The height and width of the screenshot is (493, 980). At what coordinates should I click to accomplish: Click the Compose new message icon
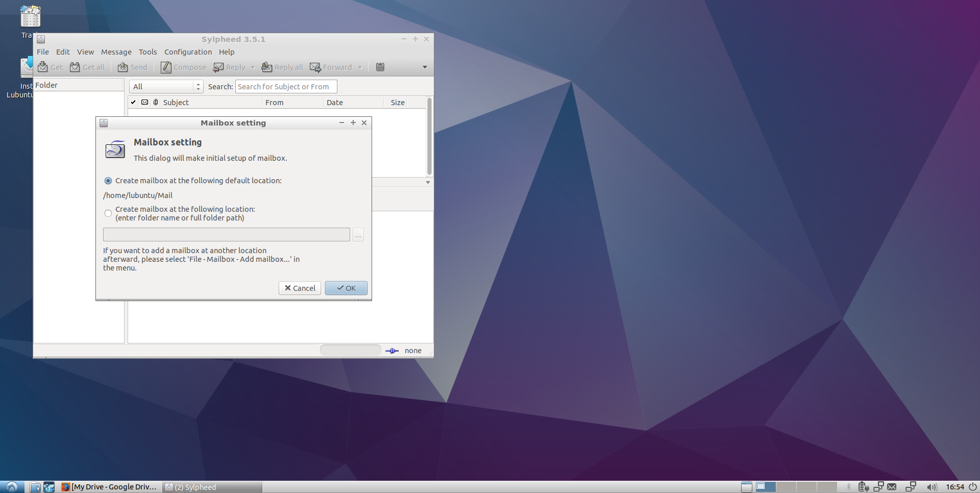point(166,67)
